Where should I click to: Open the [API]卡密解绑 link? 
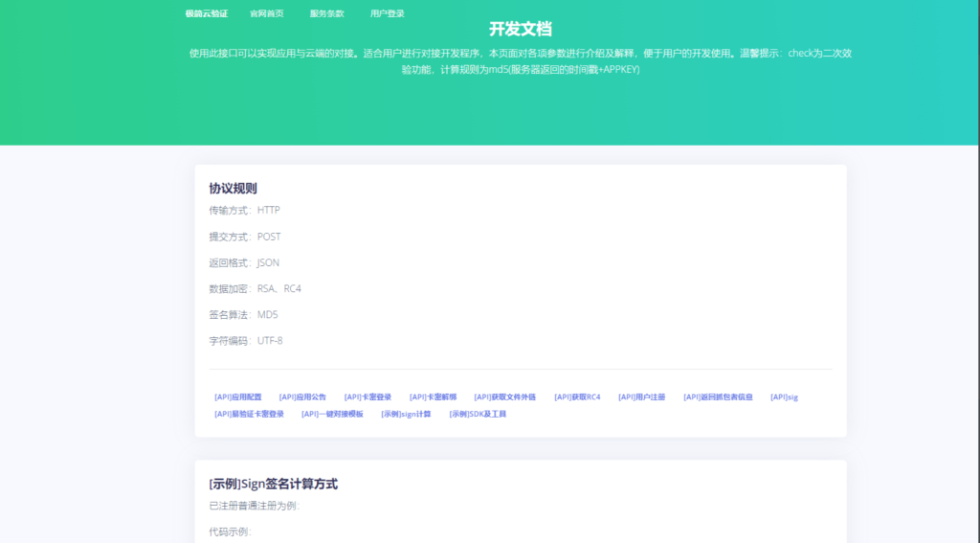pyautogui.click(x=434, y=397)
